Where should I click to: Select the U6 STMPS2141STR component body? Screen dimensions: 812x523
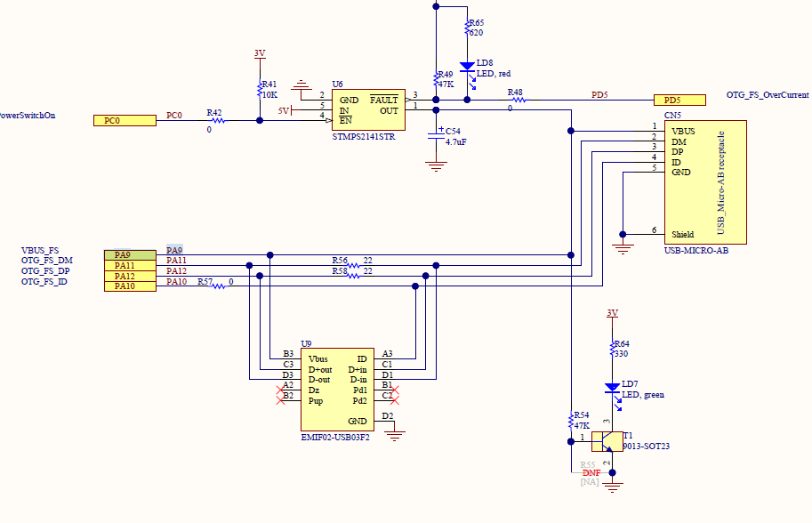(369, 109)
